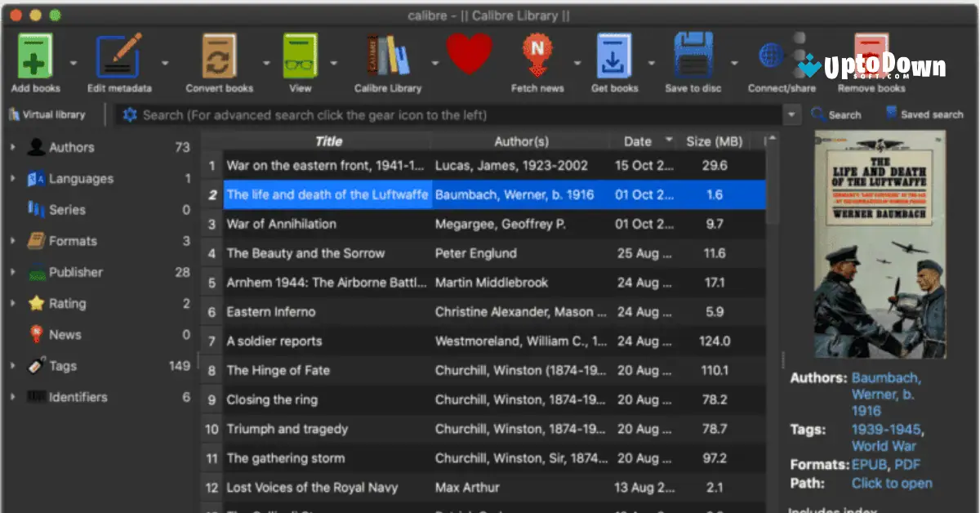This screenshot has width=980, height=513.
Task: Click the Save to disc icon
Action: (x=693, y=56)
